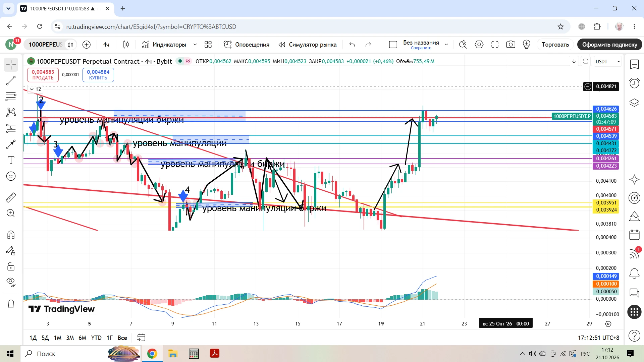Image resolution: width=644 pixels, height=362 pixels.
Task: Open the notifications bell panel
Action: (x=634, y=274)
